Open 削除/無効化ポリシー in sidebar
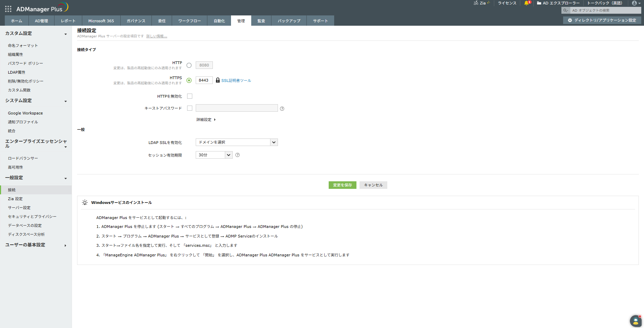644x328 pixels. click(26, 81)
